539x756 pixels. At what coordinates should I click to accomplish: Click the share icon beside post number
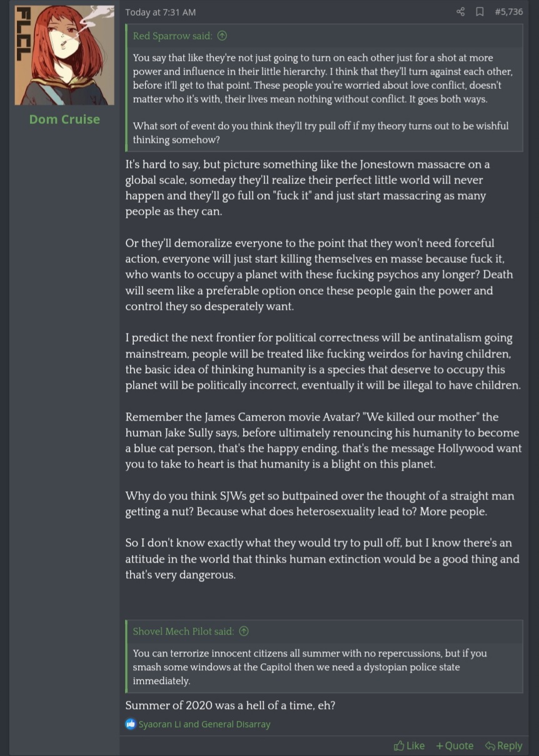tap(461, 12)
